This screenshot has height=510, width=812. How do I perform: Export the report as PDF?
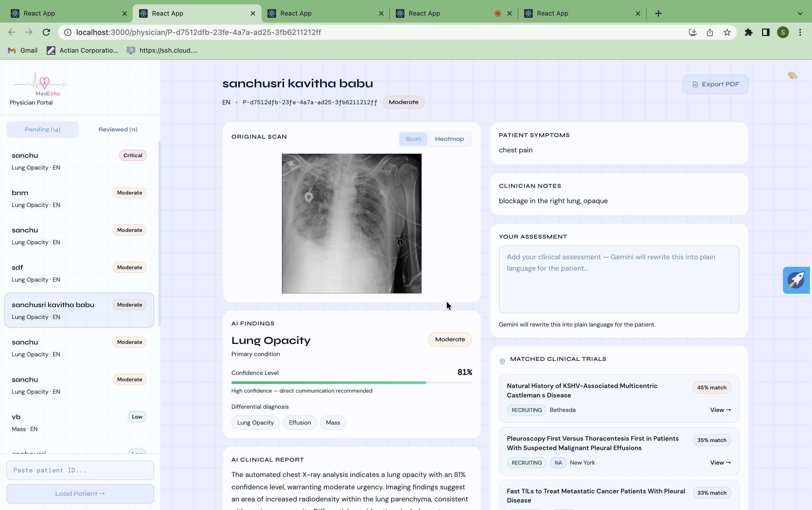[715, 84]
